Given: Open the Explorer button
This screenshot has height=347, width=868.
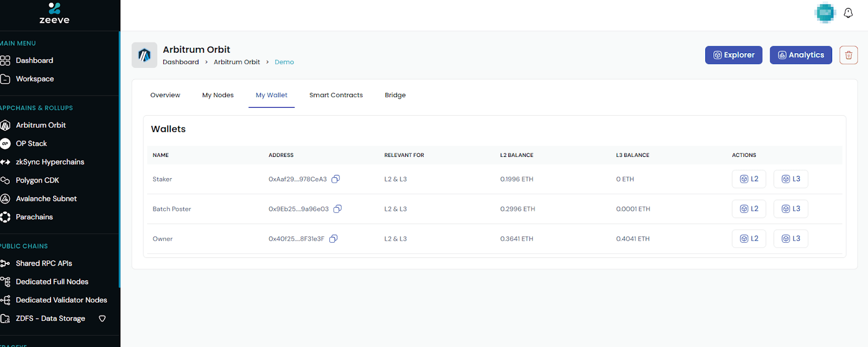Looking at the screenshot, I should (x=733, y=55).
